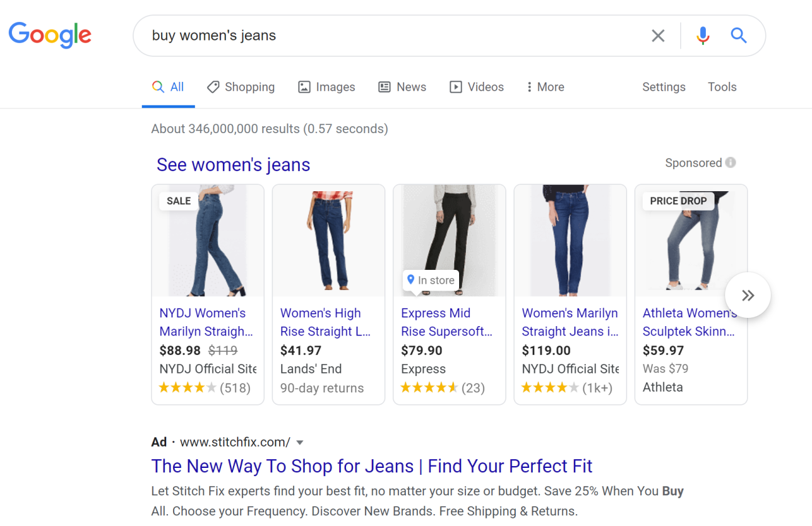The height and width of the screenshot is (526, 812).
Task: Open the 'Express Mid Rise Supersoft...' title link
Action: coord(447,322)
